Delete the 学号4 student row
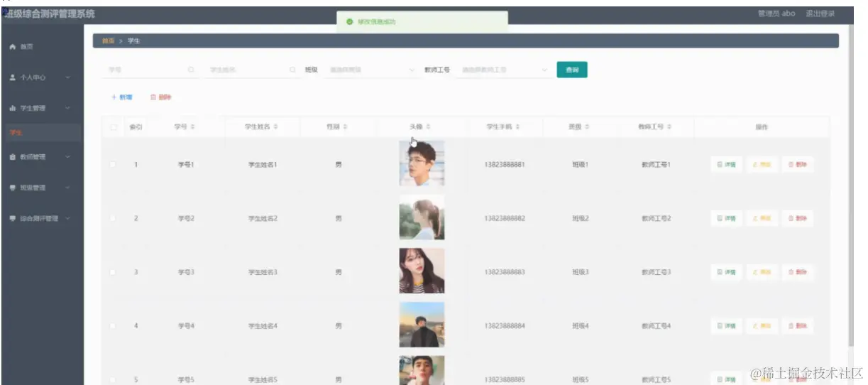The height and width of the screenshot is (385, 868). pos(797,326)
